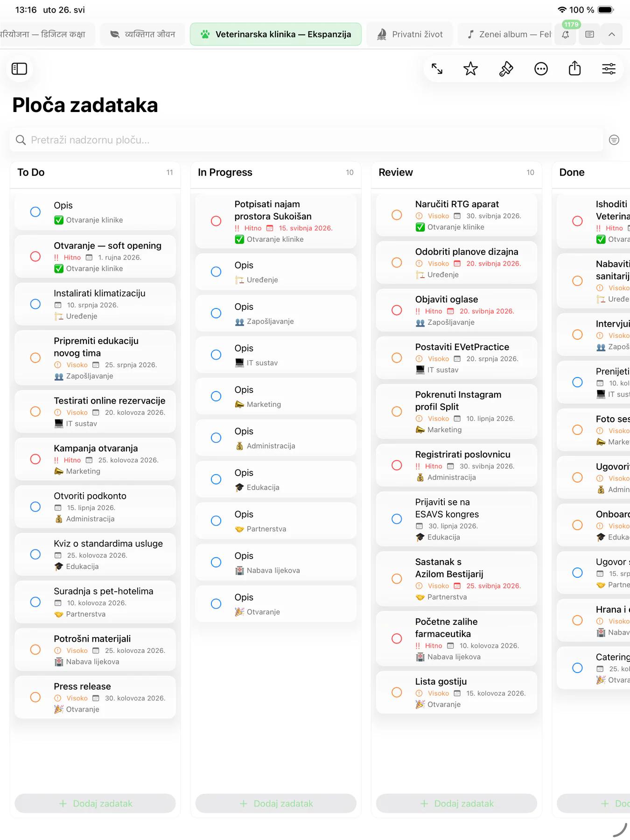Complete Prijaviti se na ESAVS kongres
Image resolution: width=630 pixels, height=840 pixels.
point(397,519)
